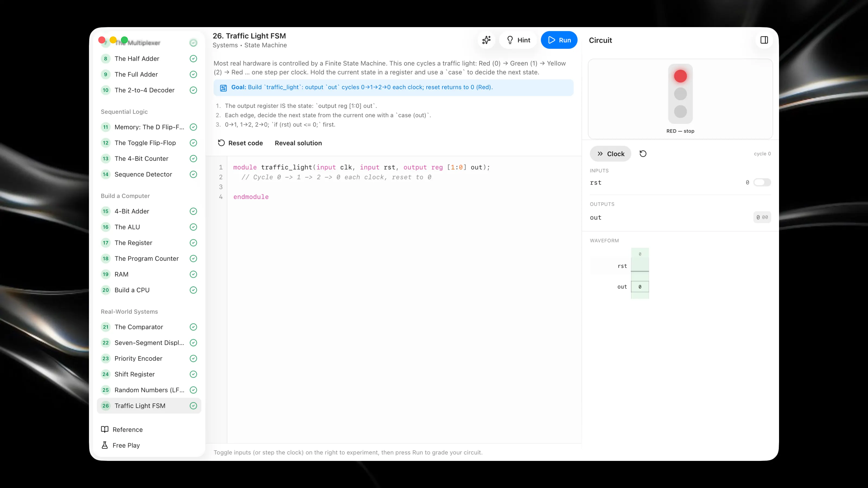Open Priority Encoder lesson

149,358
